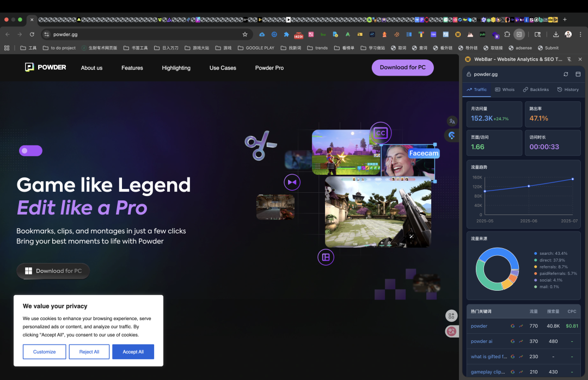Open the Extensions puzzle-piece menu
Screen dimensions: 588x380
tap(507, 34)
